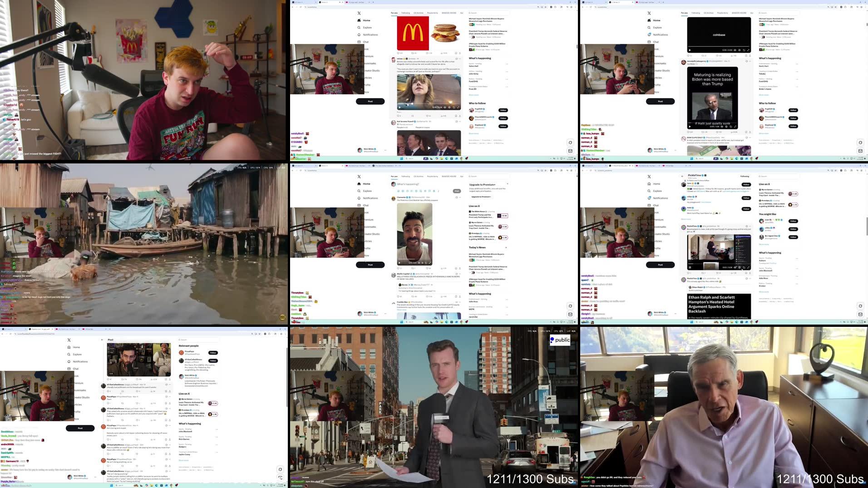Screen dimensions: 868x488
Task: Click the Discord icon in the Windows taskbar
Action: pos(426,158)
